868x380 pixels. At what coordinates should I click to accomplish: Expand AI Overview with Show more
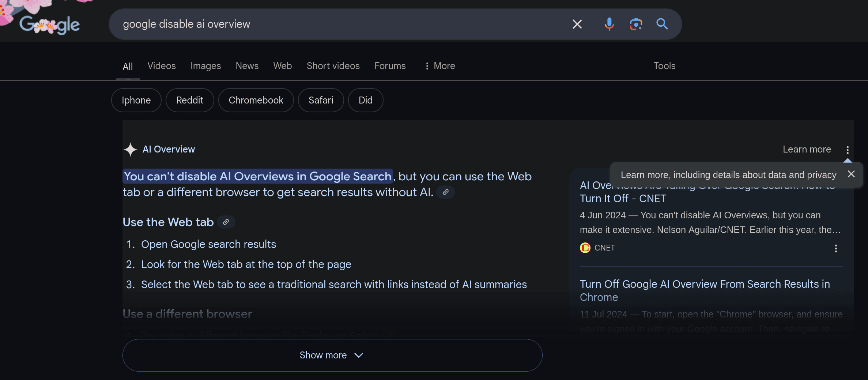coord(332,355)
